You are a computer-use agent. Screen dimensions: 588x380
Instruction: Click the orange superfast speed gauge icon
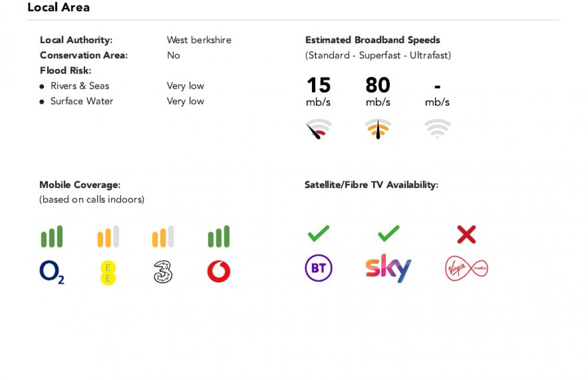(378, 129)
